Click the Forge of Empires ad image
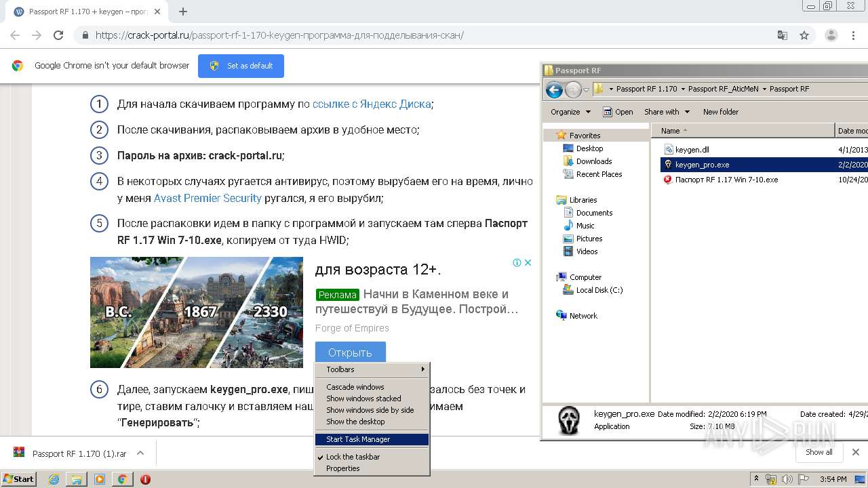 [197, 312]
